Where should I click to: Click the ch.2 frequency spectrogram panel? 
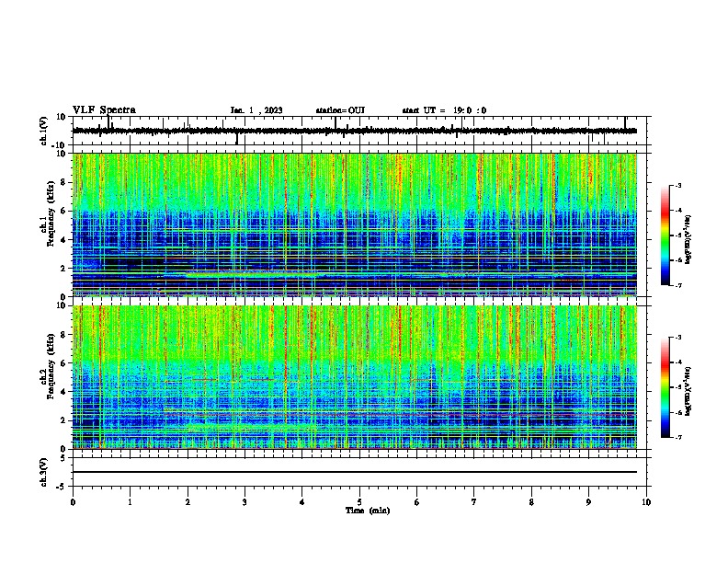355,377
